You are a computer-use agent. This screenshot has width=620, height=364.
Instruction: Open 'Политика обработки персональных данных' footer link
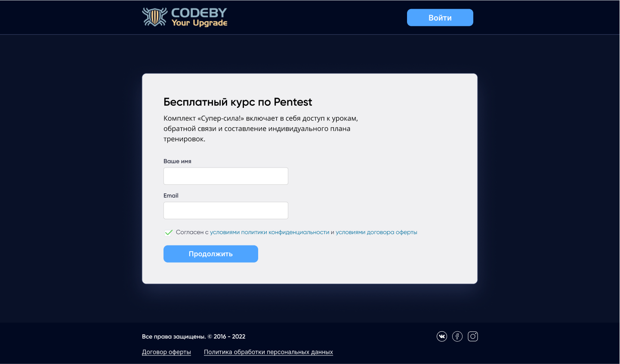click(x=268, y=352)
